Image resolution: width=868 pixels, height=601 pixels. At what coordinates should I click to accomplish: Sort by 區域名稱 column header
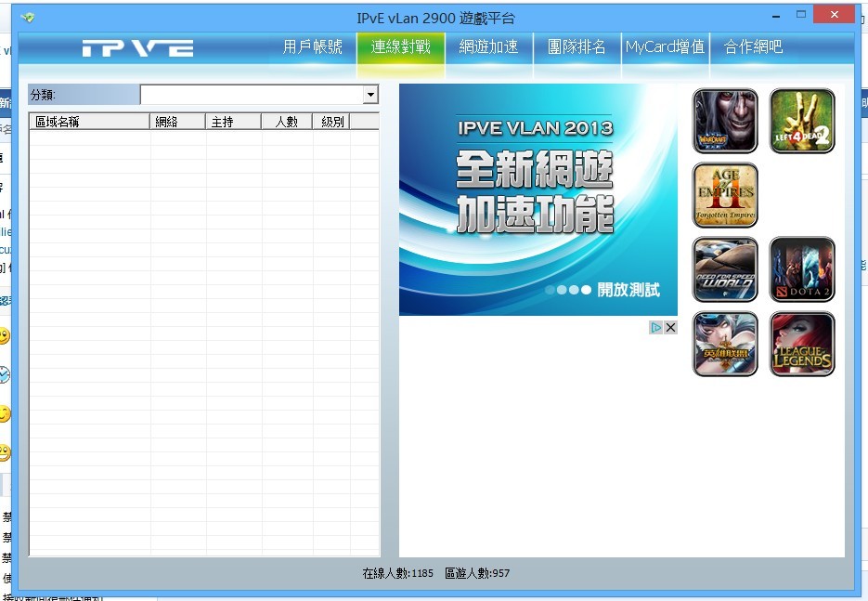pyautogui.click(x=89, y=122)
